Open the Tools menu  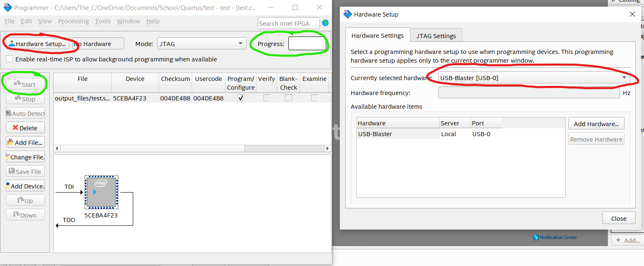tap(103, 21)
